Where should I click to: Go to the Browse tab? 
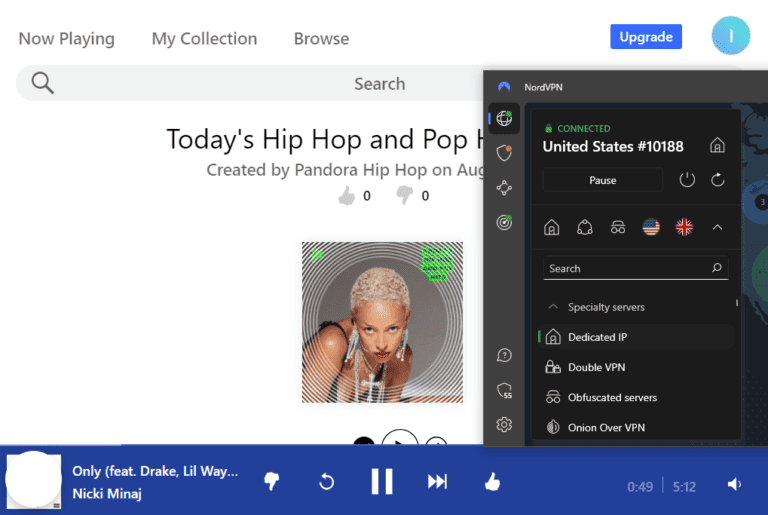pyautogui.click(x=321, y=39)
